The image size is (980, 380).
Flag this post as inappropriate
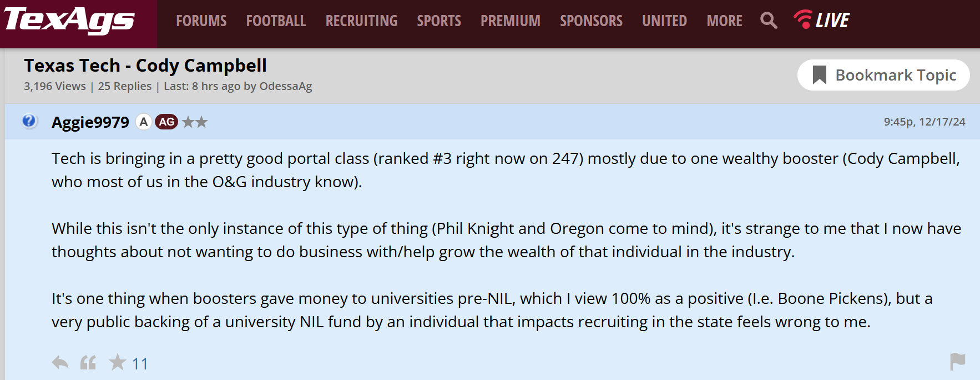[957, 362]
